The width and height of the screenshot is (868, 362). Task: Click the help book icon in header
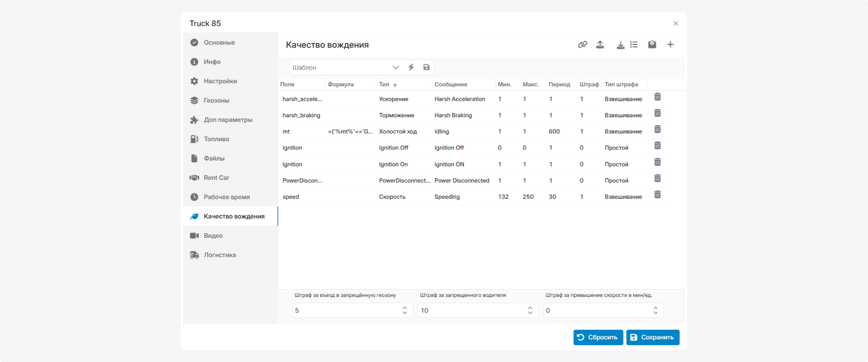click(652, 44)
